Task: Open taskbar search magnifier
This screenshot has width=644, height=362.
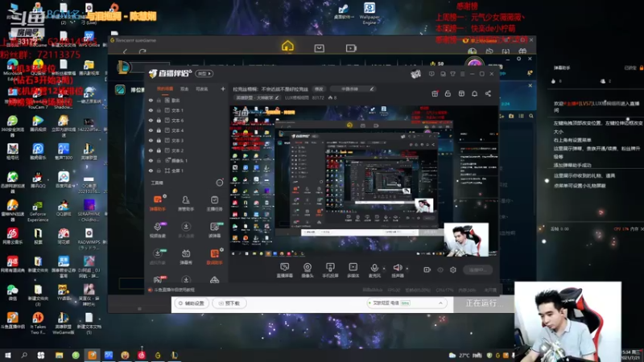Action: tap(24, 355)
